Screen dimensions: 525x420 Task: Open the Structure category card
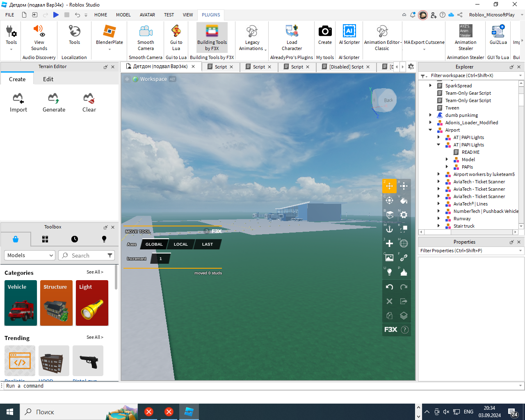(56, 303)
